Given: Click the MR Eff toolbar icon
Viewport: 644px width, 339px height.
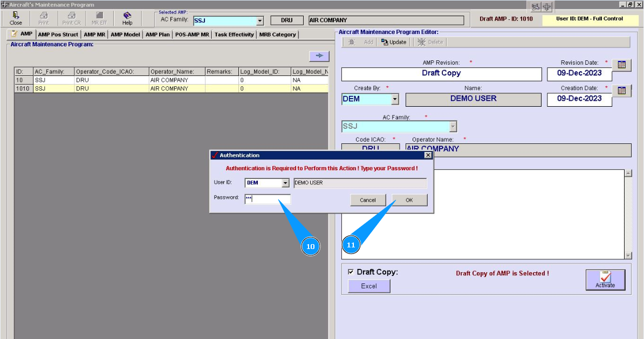Looking at the screenshot, I should click(x=99, y=18).
